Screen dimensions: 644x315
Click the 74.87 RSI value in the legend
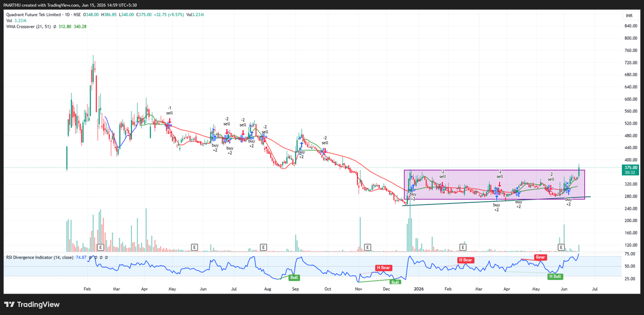[x=82, y=258]
